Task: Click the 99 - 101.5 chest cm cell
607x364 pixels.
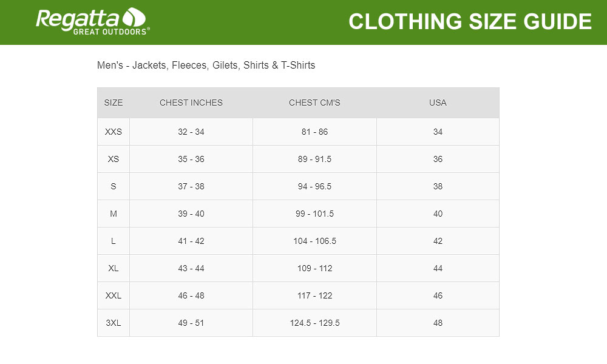Action: tap(314, 214)
